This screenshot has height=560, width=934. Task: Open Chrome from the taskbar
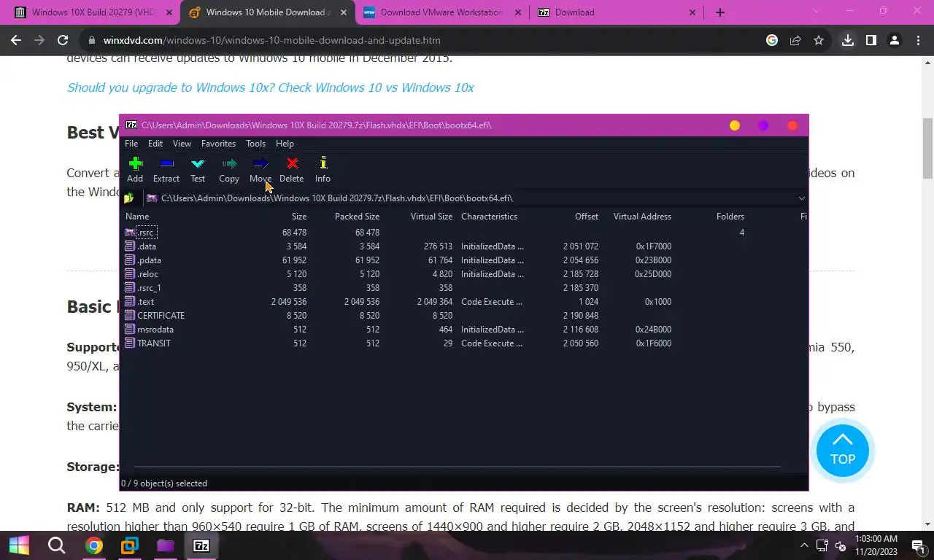(93, 545)
